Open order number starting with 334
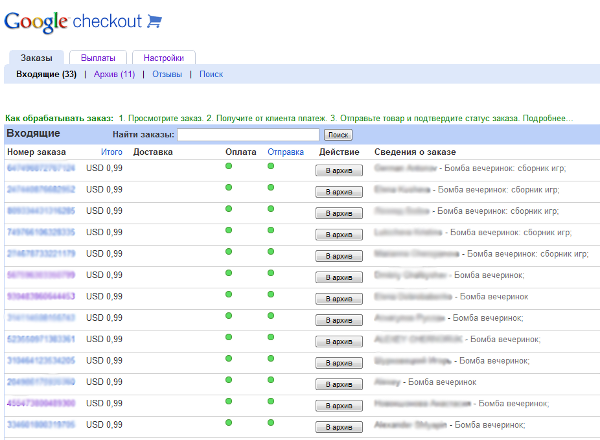The height and width of the screenshot is (440, 600). pyautogui.click(x=41, y=425)
